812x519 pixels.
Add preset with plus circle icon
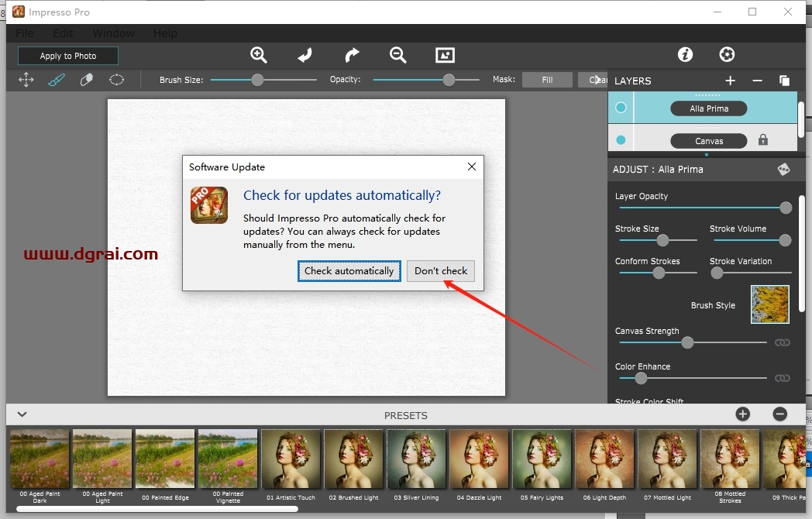pos(742,414)
